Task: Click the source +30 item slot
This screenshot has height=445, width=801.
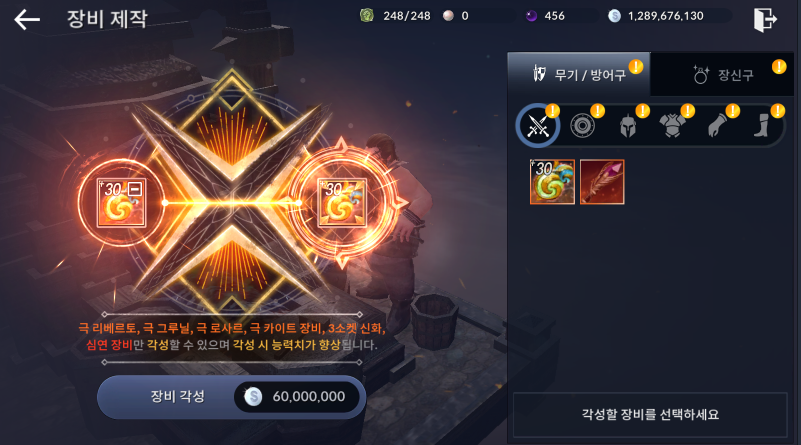Action: 122,203
